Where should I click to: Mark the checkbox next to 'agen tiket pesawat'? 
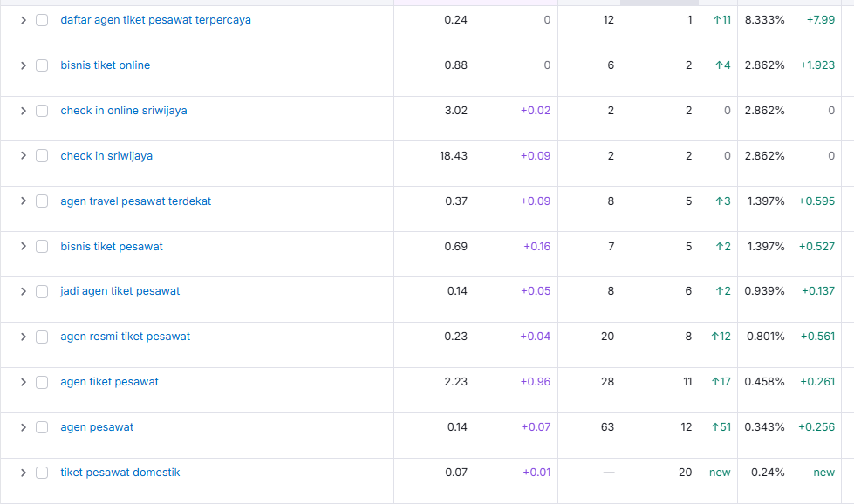click(x=42, y=382)
